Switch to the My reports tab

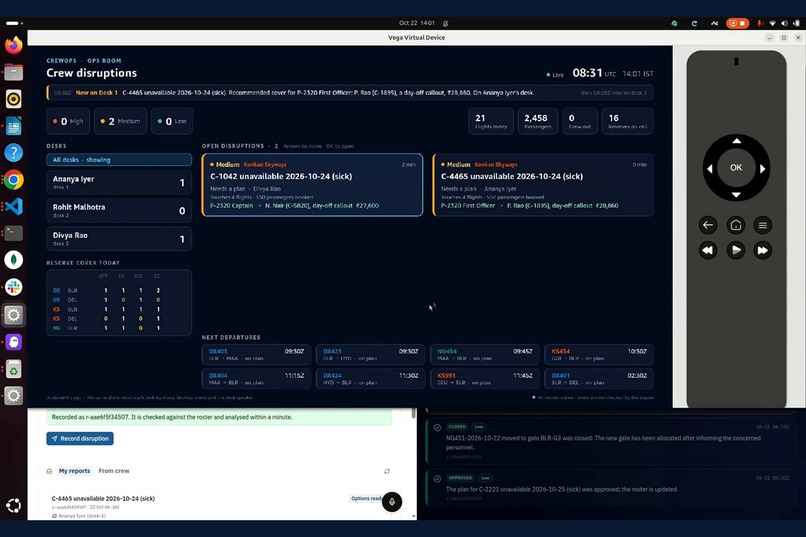point(75,471)
